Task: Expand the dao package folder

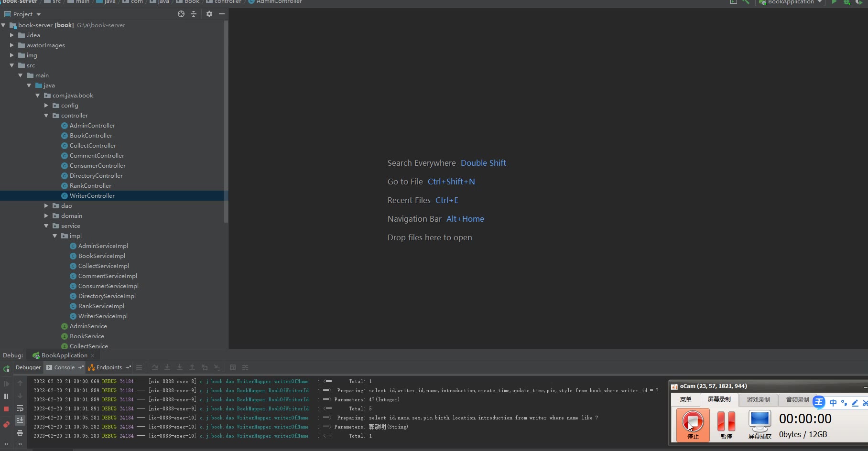Action: pos(46,206)
